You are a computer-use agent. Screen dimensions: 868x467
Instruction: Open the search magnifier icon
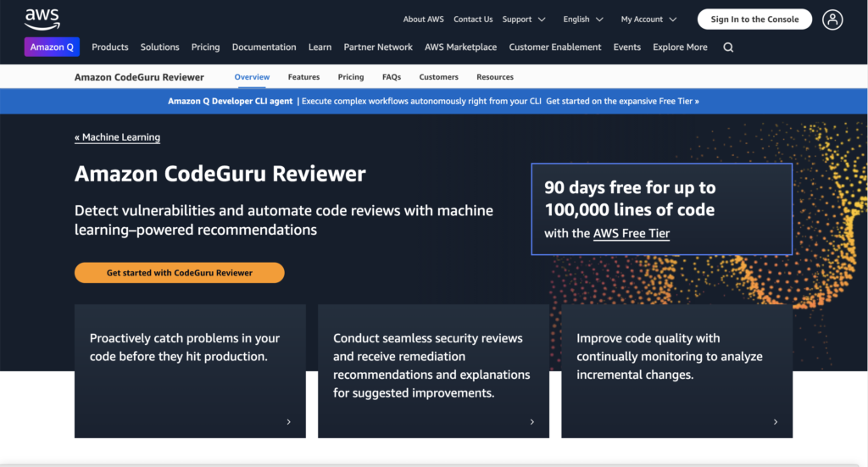(728, 47)
